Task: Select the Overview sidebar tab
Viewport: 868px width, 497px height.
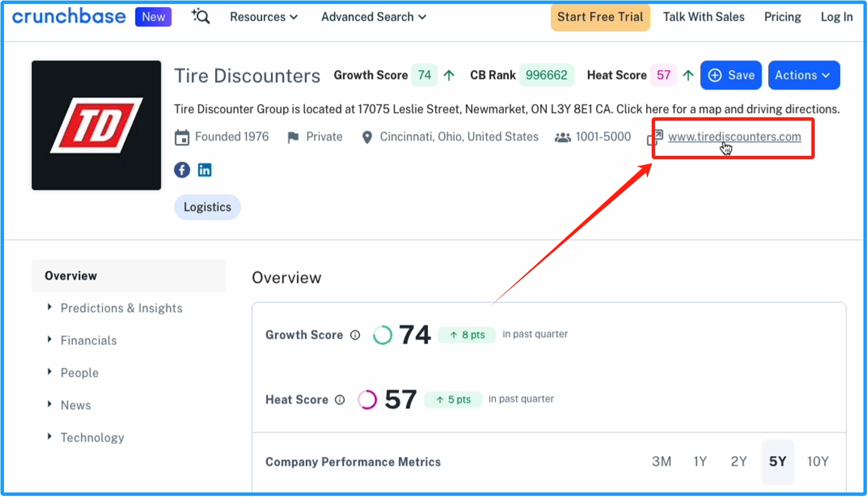Action: [x=129, y=276]
